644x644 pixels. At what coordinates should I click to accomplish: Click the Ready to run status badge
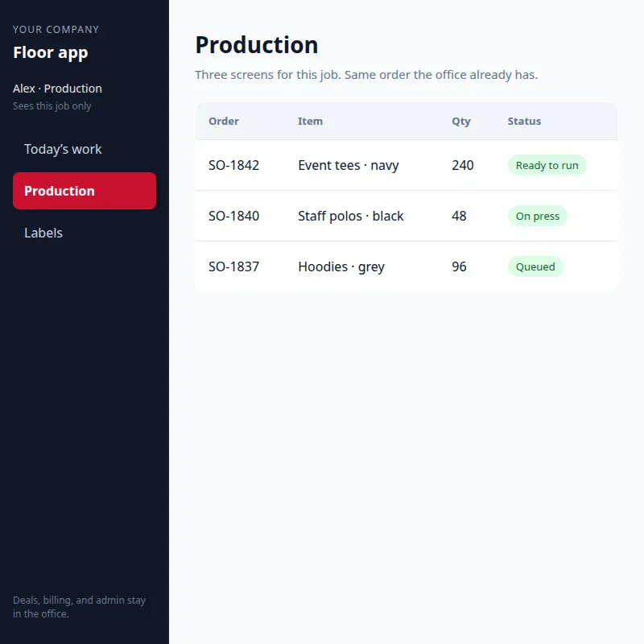(547, 165)
